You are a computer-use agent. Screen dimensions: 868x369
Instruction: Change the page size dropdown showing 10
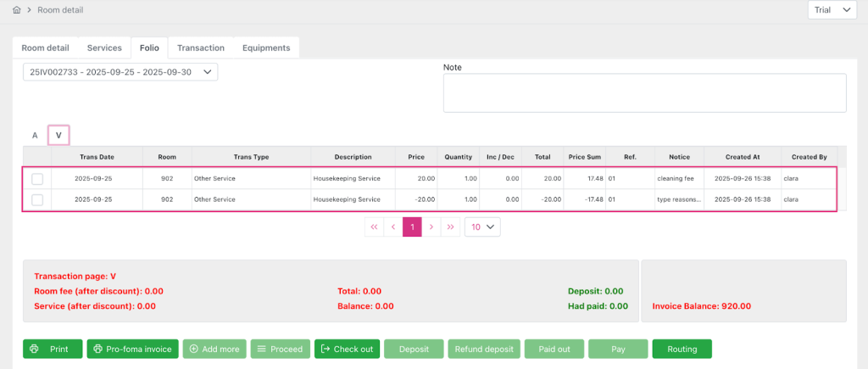(482, 227)
